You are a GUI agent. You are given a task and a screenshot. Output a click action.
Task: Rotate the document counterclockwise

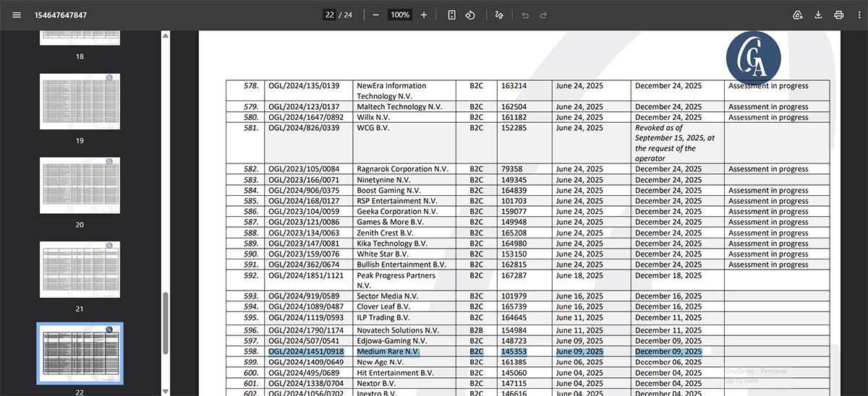[470, 15]
